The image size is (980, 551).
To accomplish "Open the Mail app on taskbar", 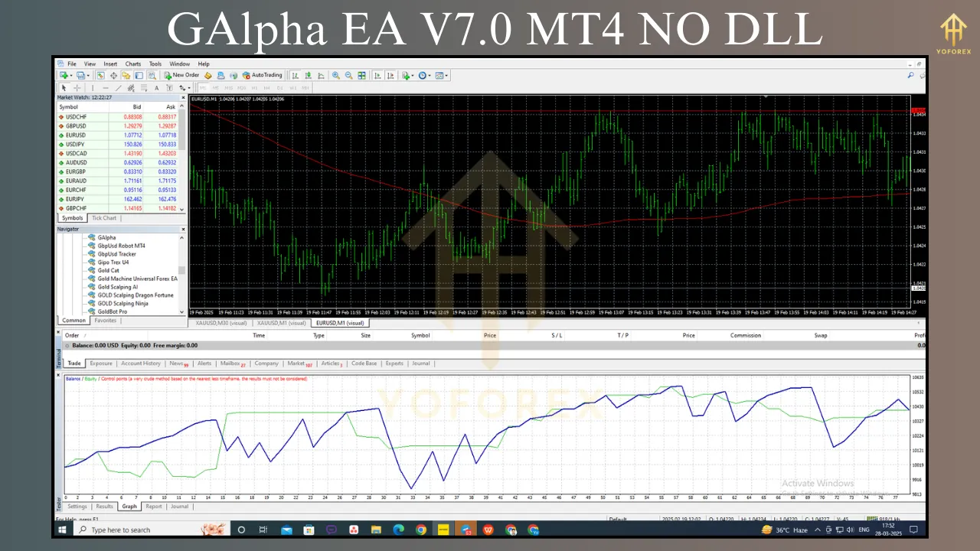I will [x=286, y=530].
